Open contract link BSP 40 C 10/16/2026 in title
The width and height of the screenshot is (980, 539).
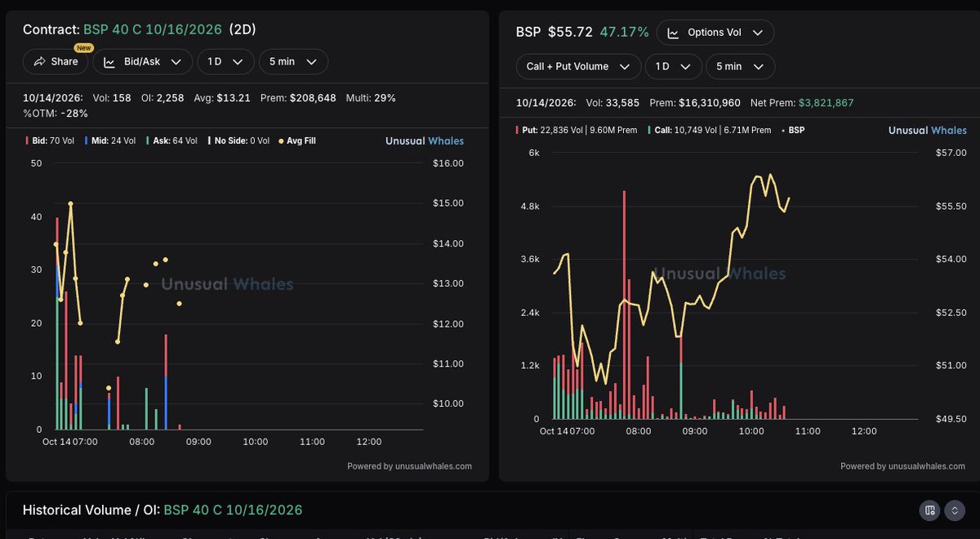[153, 29]
